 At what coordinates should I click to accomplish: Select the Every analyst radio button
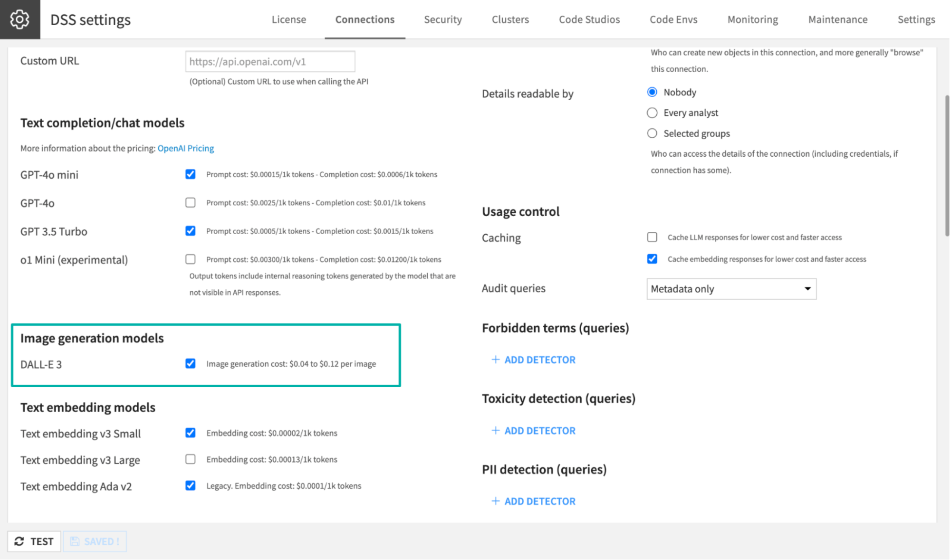(x=652, y=113)
